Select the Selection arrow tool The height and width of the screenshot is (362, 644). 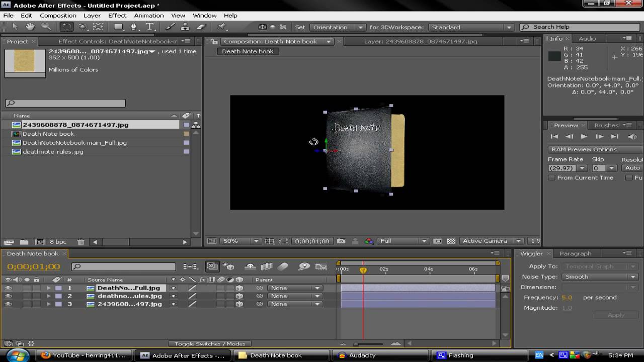pyautogui.click(x=15, y=27)
